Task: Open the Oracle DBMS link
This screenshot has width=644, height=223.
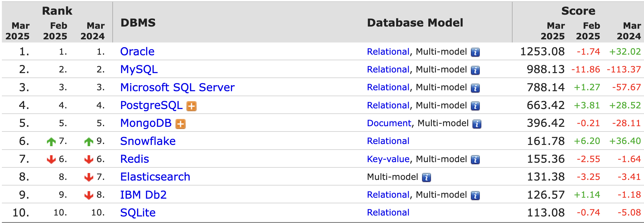Action: [x=137, y=52]
